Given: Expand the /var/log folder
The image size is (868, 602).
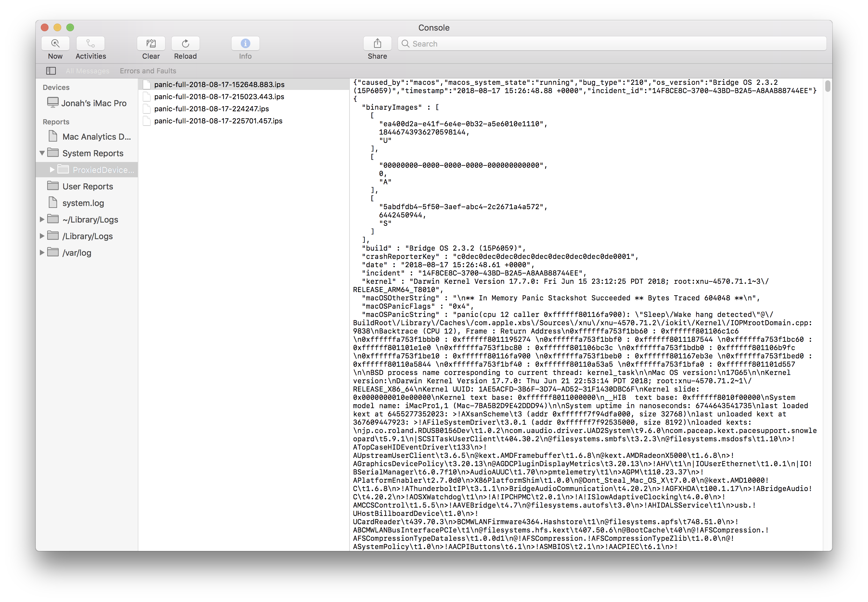Looking at the screenshot, I should (42, 253).
